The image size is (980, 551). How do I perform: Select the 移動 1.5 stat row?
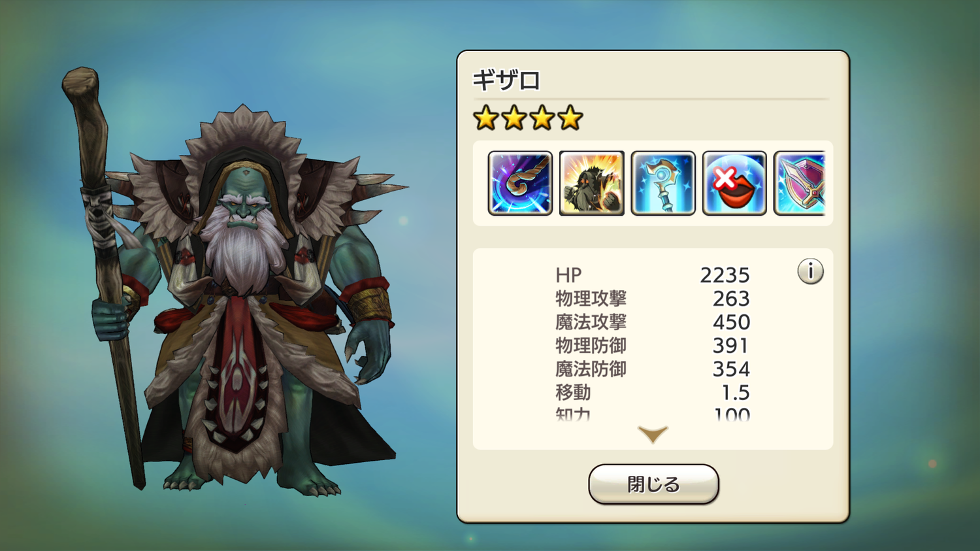tap(653, 393)
